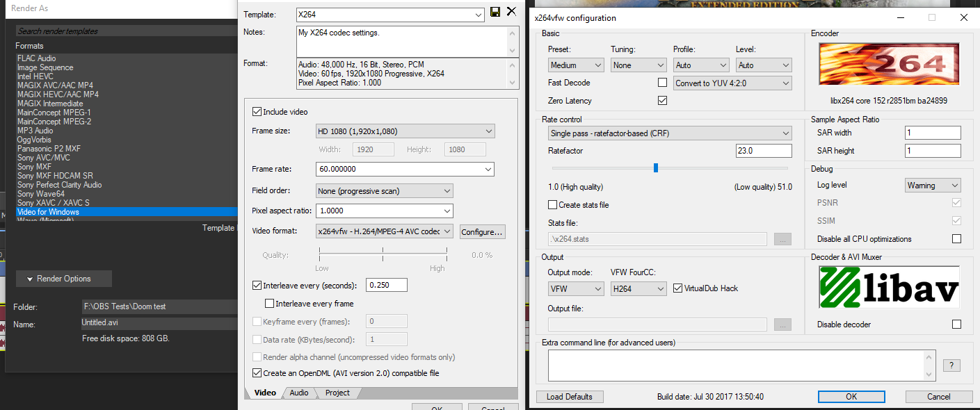The height and width of the screenshot is (410, 980).
Task: Toggle VirtualDub Hack checkbox
Action: [679, 288]
